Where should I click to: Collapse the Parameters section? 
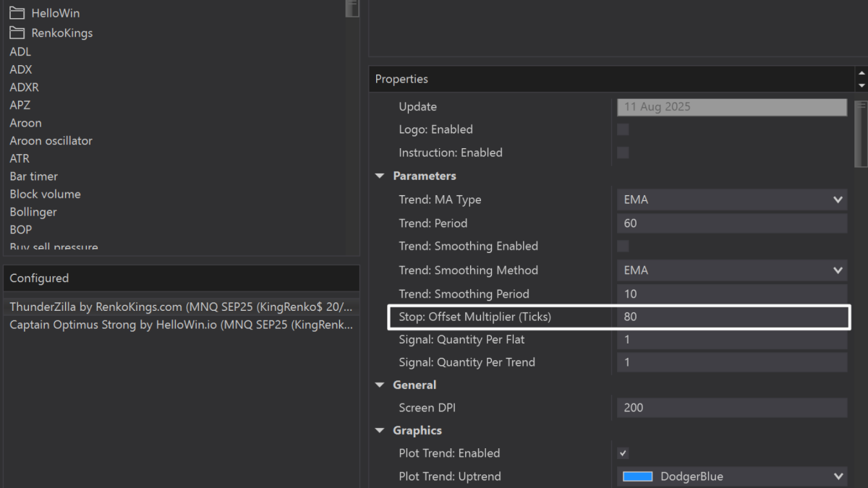point(380,176)
